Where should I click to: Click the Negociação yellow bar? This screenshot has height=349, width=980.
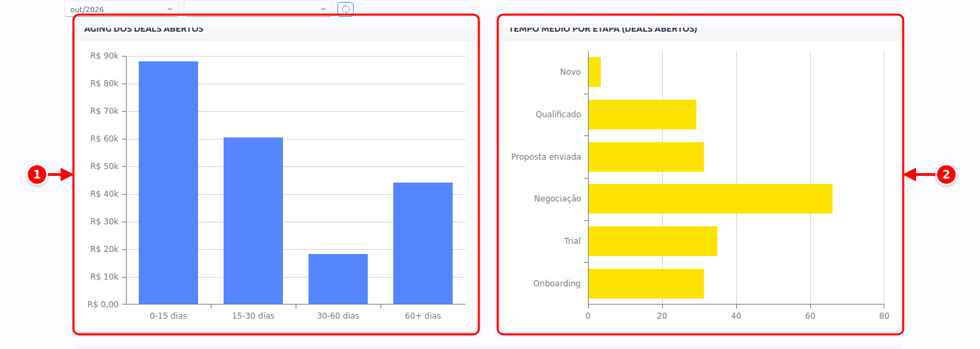click(711, 199)
